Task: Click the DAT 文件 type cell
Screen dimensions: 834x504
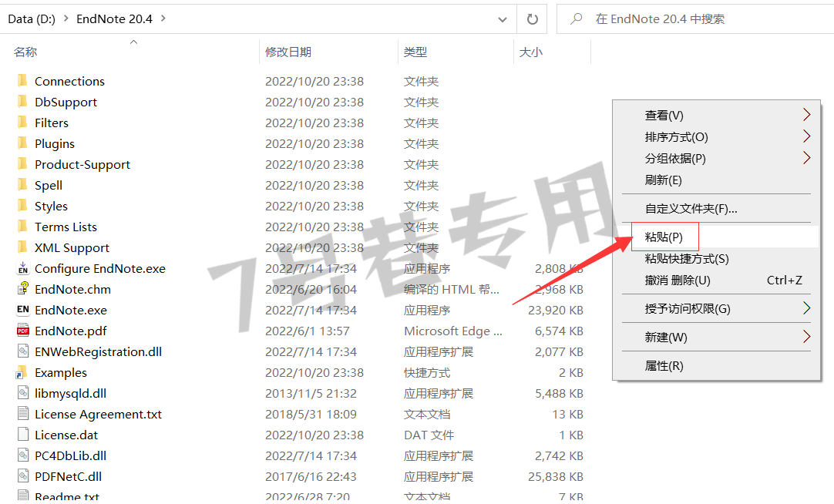Action: 429,435
